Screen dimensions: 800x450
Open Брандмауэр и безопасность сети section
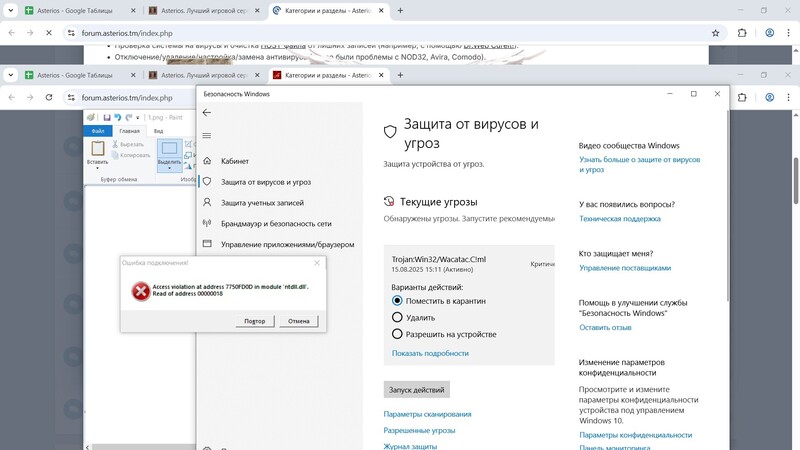[x=276, y=224]
